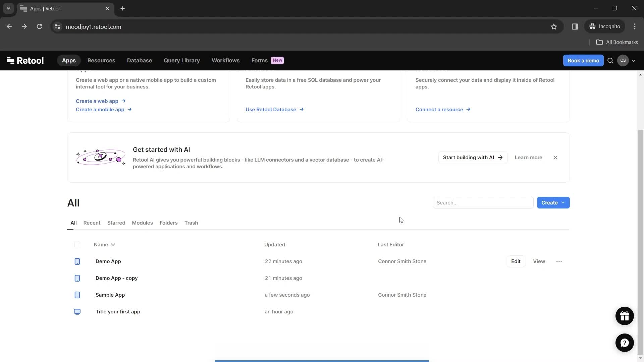This screenshot has width=644, height=362.
Task: Click the Query Library icon
Action: click(x=182, y=60)
